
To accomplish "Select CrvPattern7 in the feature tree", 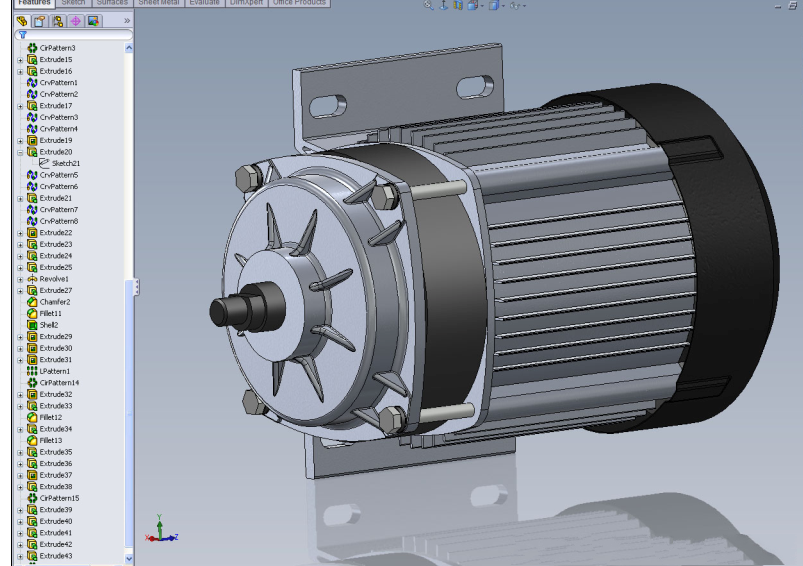I will point(59,209).
